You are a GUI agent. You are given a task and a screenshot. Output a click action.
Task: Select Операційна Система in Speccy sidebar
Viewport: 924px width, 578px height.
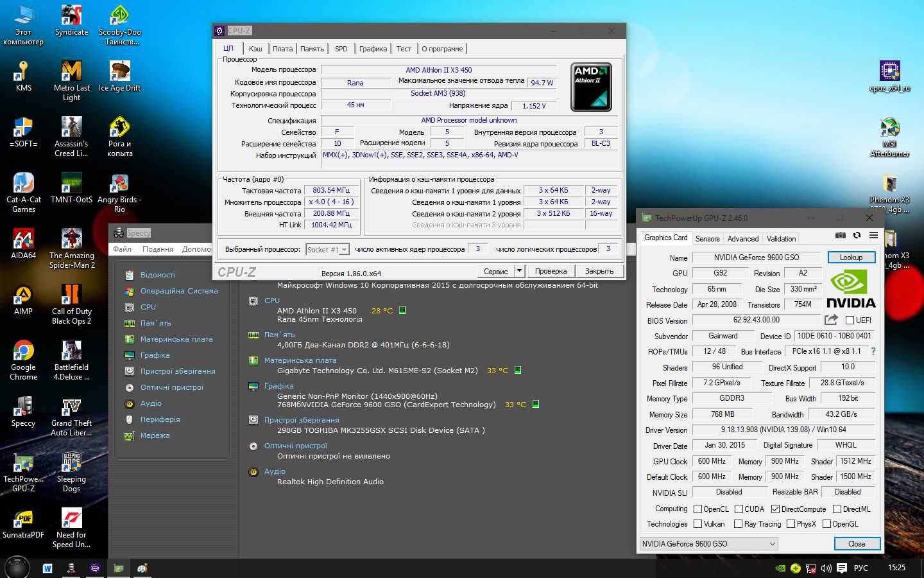point(179,291)
